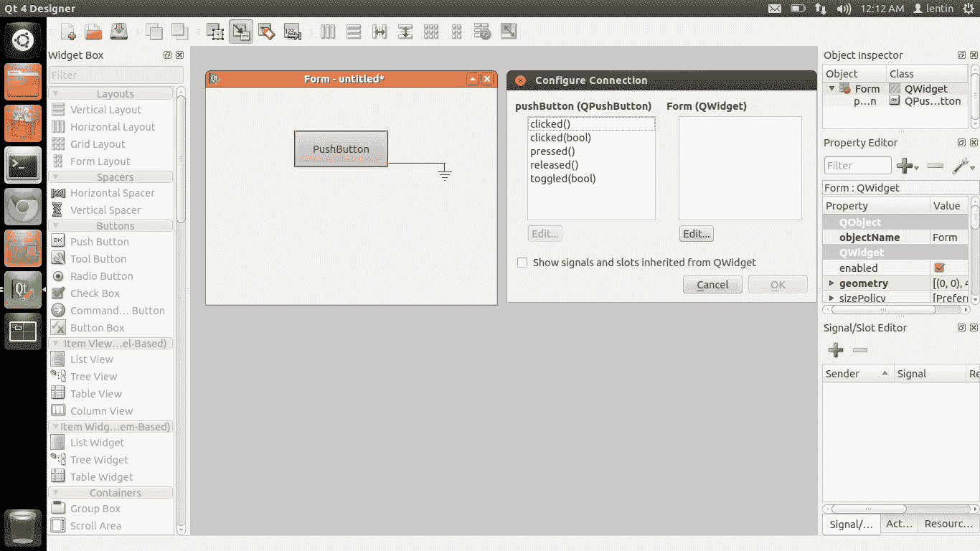The image size is (980, 551).
Task: Click the New Form toolbar icon
Action: click(x=69, y=32)
